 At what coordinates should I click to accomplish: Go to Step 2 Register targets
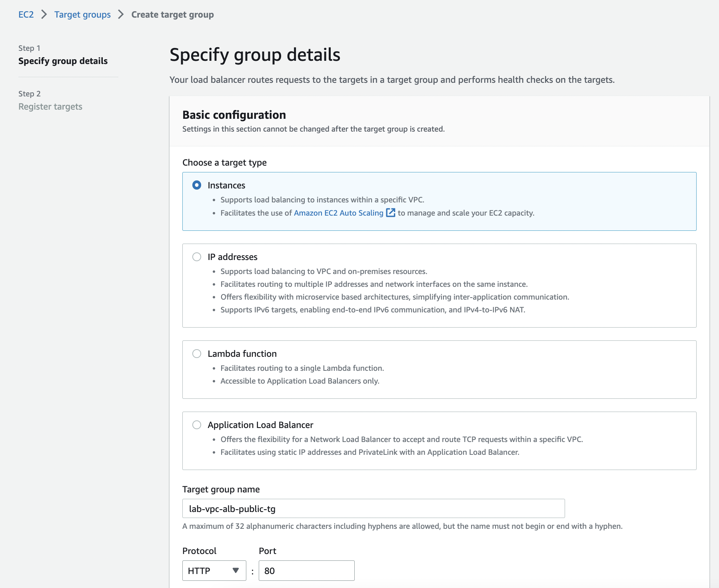50,106
